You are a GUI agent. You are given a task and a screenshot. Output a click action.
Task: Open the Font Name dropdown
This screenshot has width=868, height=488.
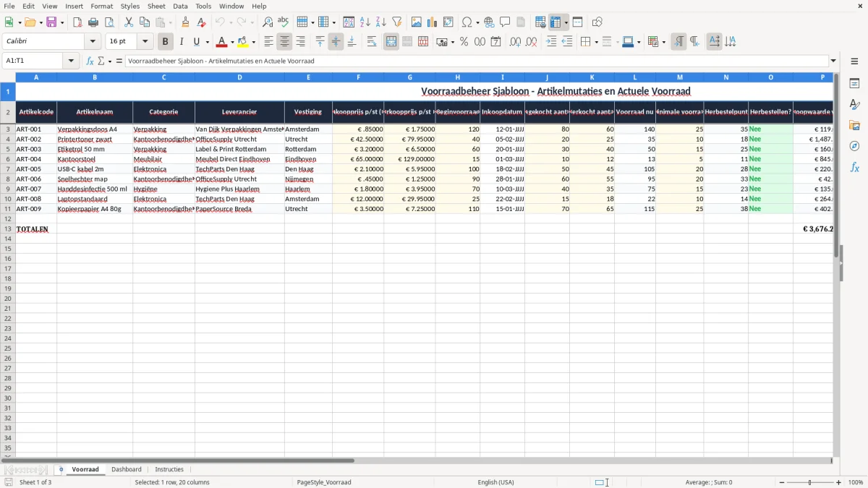tap(93, 42)
